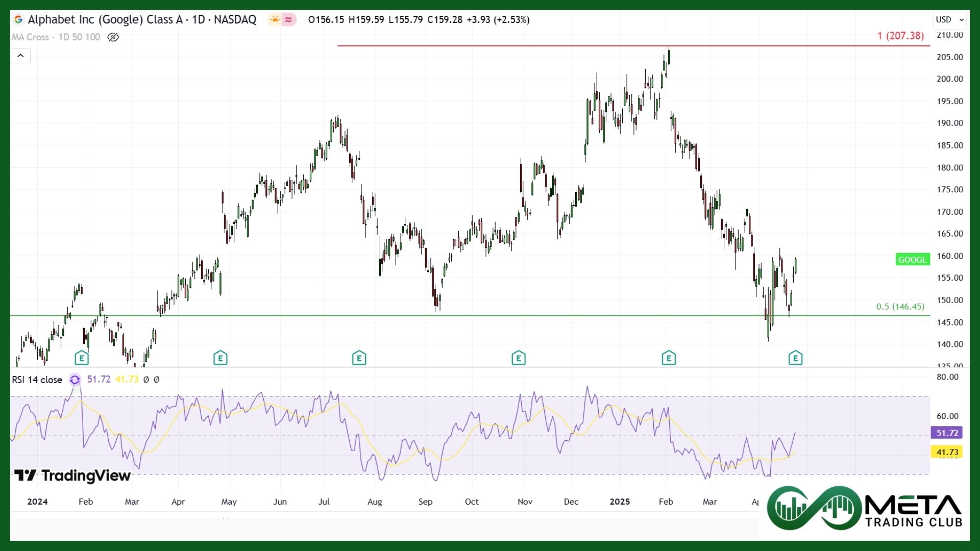The height and width of the screenshot is (551, 980).
Task: Click the 80.00 RSI scale label
Action: pos(948,377)
